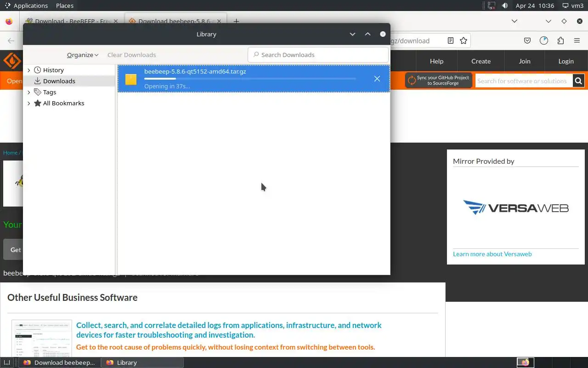
Task: Click the Firefox window dropdown chevron
Action: pyautogui.click(x=548, y=21)
